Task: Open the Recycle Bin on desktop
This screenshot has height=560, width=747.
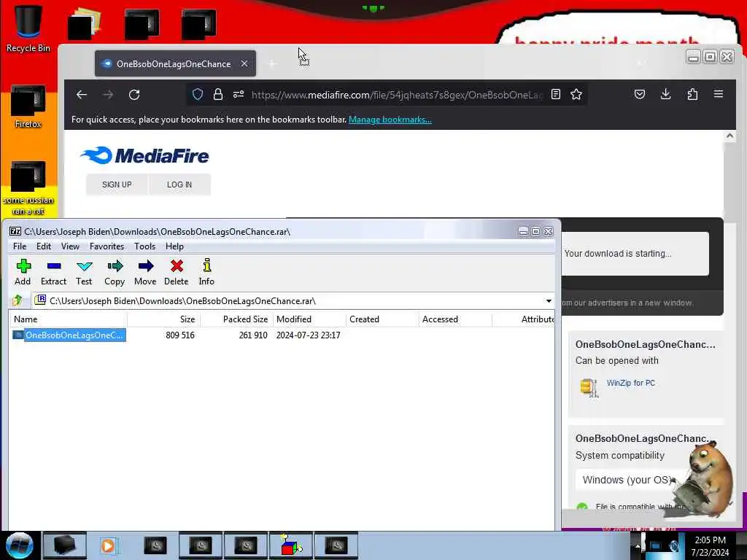Action: click(x=28, y=28)
